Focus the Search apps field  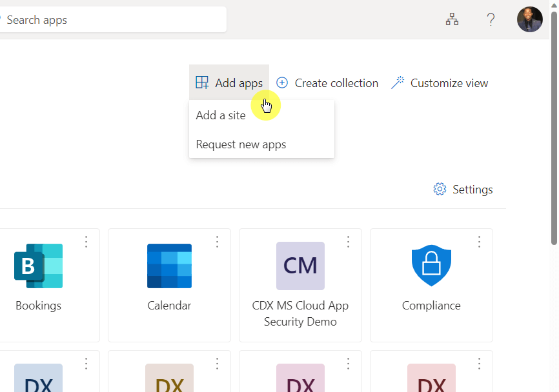(114, 20)
